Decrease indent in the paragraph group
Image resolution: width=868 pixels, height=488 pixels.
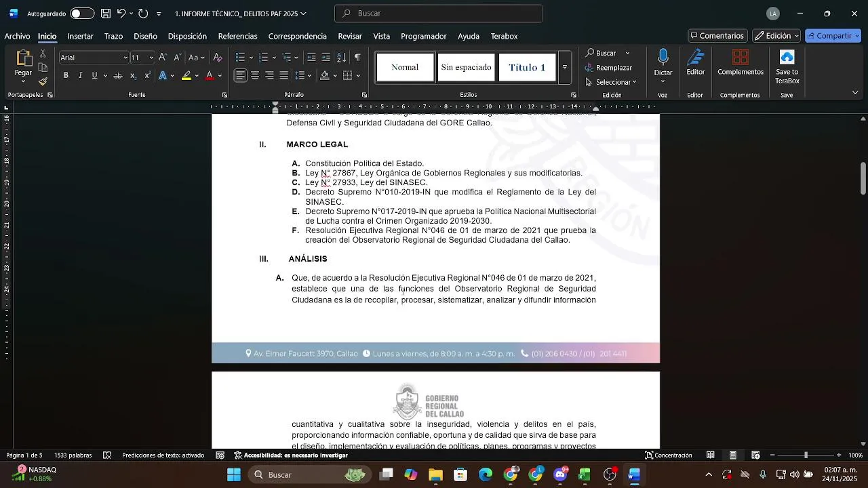[311, 58]
